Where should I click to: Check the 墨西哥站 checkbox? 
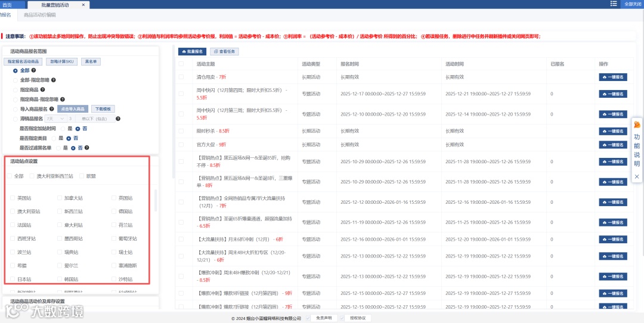(x=60, y=239)
